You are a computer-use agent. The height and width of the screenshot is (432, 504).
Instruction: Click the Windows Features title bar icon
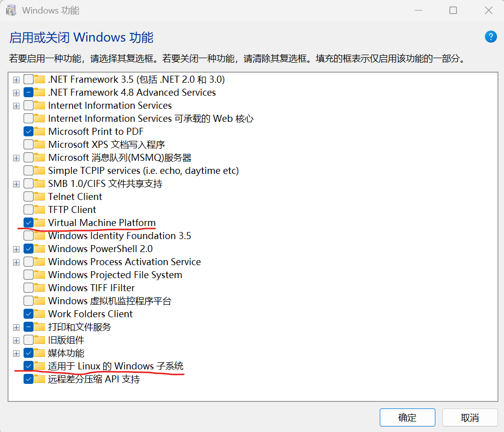[x=11, y=11]
